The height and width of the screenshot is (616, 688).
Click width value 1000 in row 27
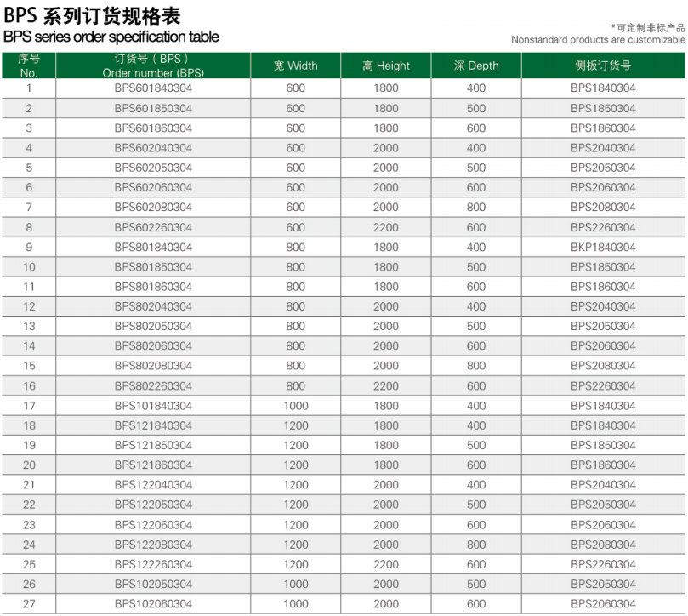(296, 604)
